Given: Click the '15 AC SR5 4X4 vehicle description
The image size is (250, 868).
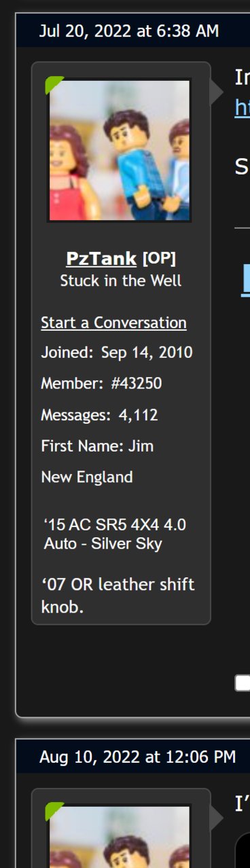Looking at the screenshot, I should click(x=115, y=535).
